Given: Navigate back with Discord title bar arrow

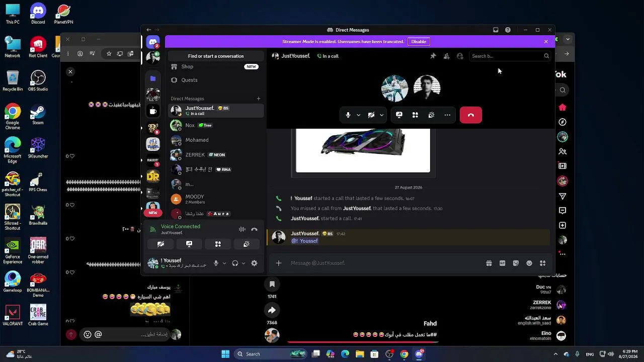Looking at the screenshot, I should tap(148, 30).
